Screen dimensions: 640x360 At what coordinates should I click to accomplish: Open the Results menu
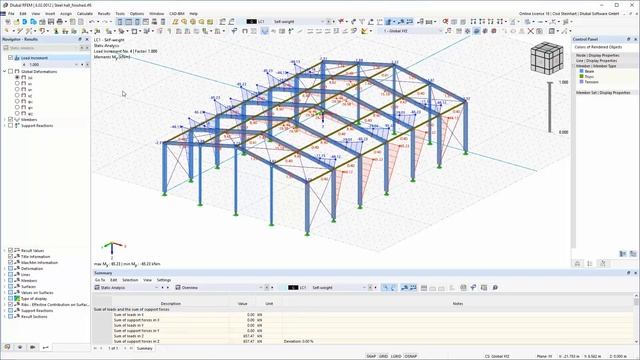(x=104, y=13)
